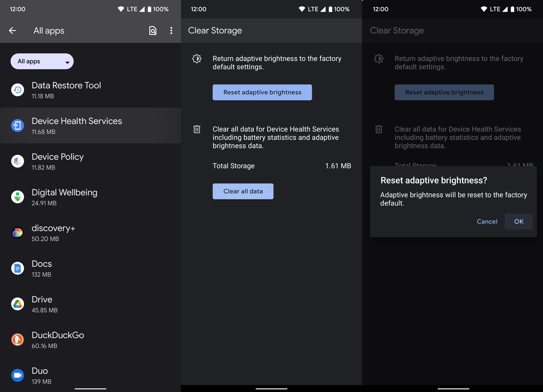543x392 pixels.
Task: Tap brightness icon in middle Clear Storage panel
Action: tap(197, 59)
